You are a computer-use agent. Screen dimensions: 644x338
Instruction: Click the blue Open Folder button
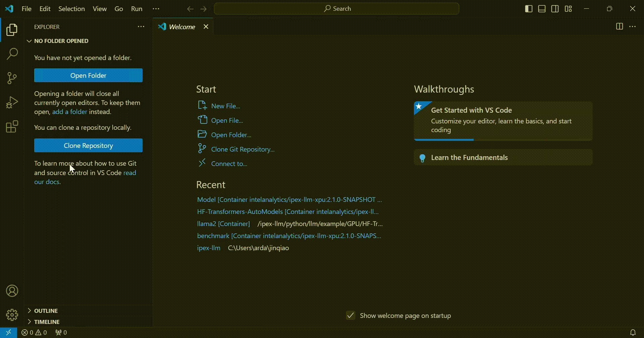tap(88, 75)
